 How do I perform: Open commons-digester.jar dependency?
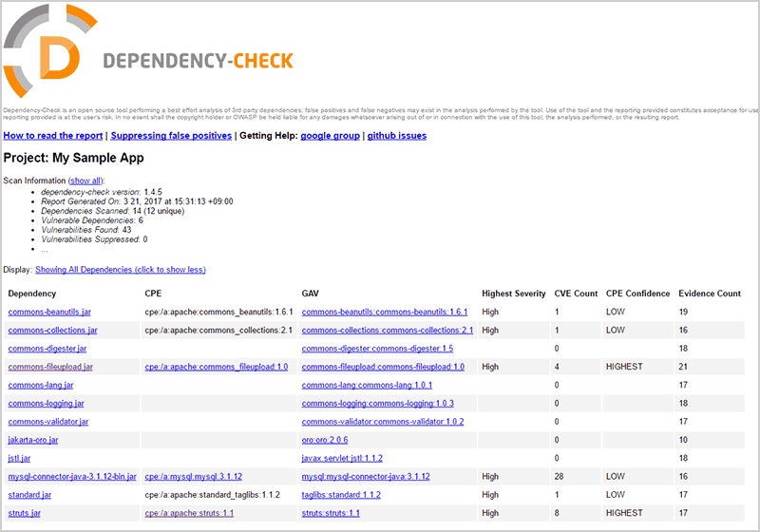click(47, 349)
